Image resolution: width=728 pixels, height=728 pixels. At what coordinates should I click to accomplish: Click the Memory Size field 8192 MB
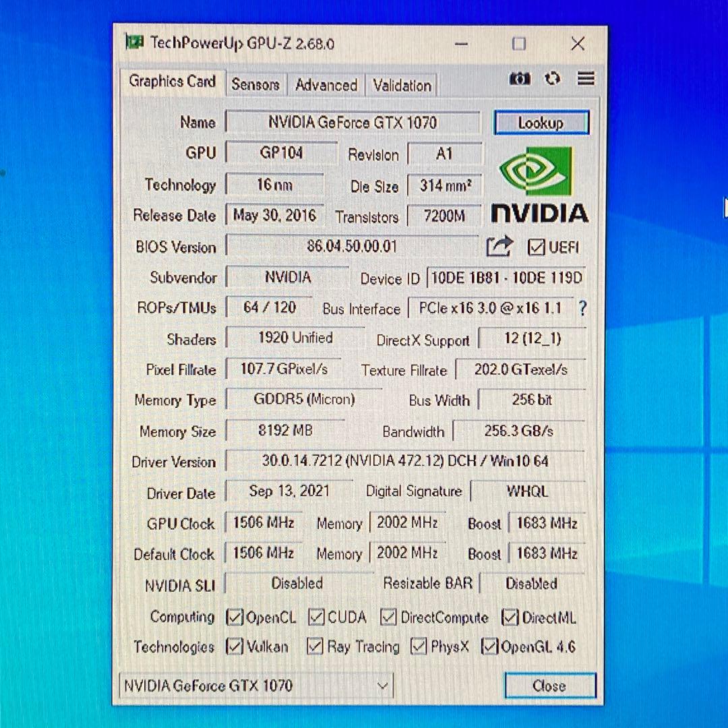point(285,430)
